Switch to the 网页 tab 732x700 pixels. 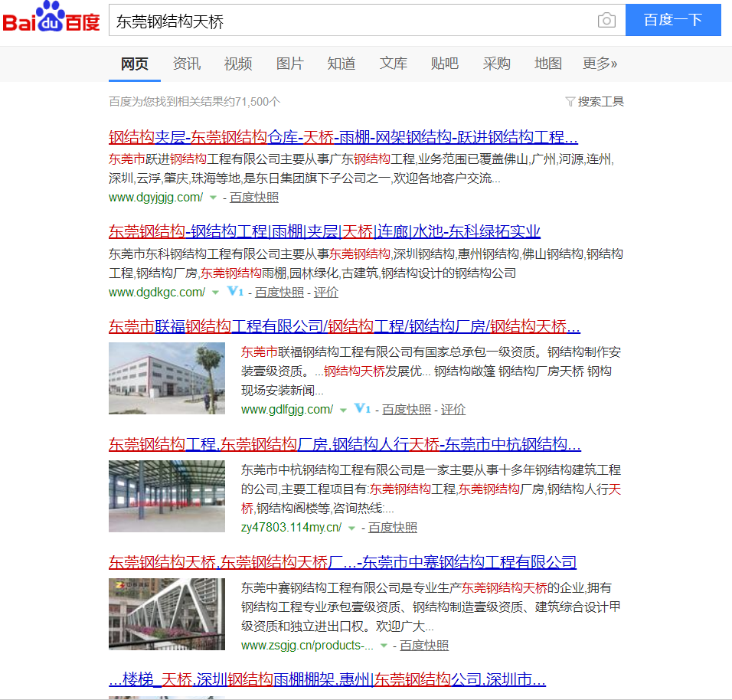point(135,64)
